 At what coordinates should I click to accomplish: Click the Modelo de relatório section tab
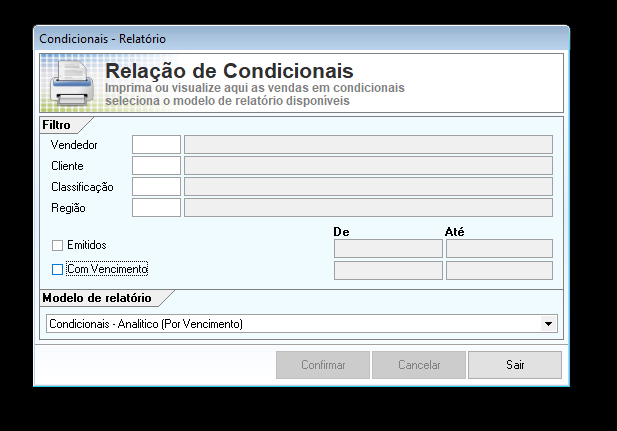click(97, 298)
